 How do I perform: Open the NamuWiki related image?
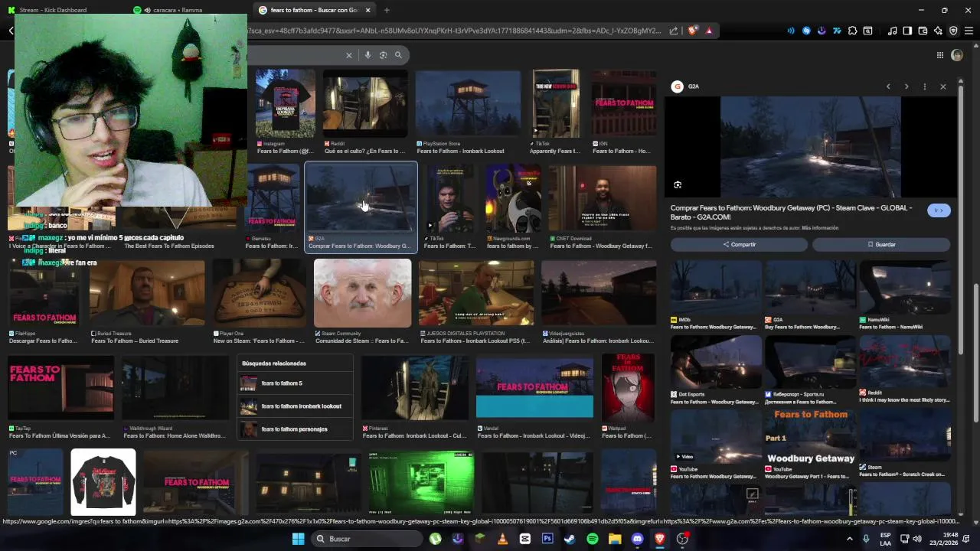pos(904,287)
